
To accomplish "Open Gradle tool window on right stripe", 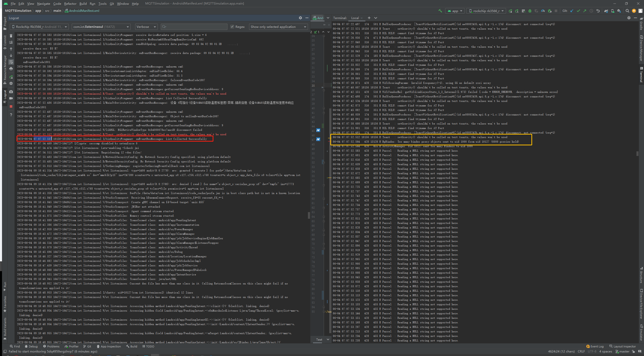I will pos(641,23).
